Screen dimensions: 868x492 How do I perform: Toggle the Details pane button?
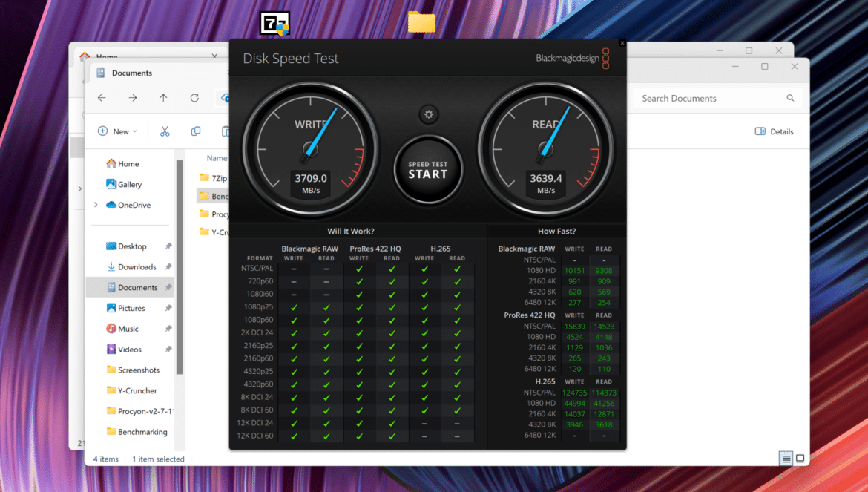[x=774, y=131]
